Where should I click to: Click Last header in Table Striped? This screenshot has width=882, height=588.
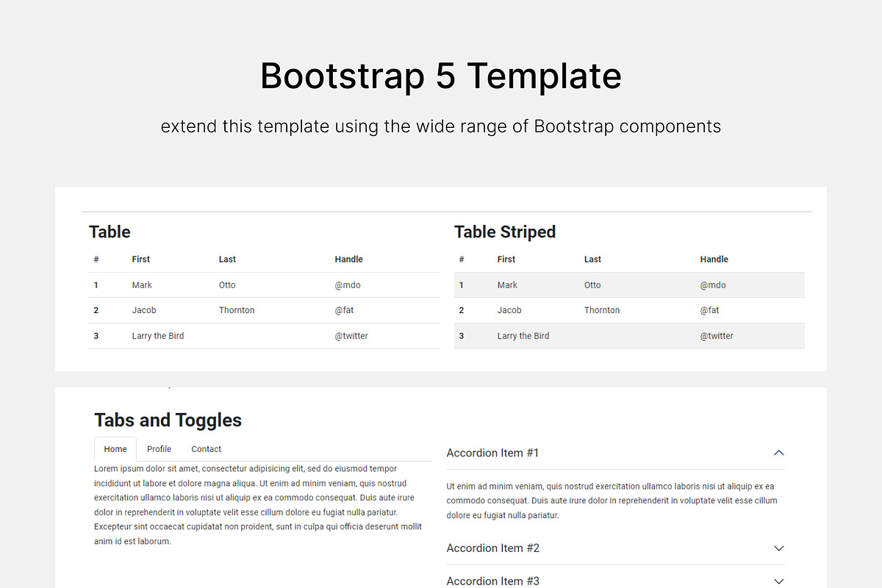tap(592, 259)
